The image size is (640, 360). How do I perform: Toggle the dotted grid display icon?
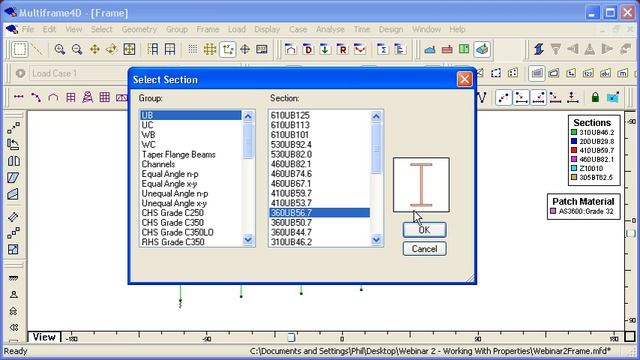tap(193, 49)
